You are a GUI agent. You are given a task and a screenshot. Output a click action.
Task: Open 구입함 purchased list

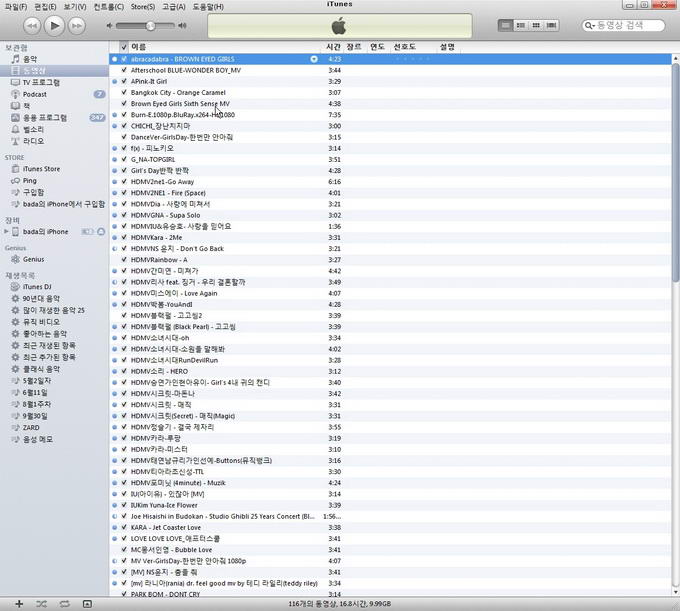point(54,192)
